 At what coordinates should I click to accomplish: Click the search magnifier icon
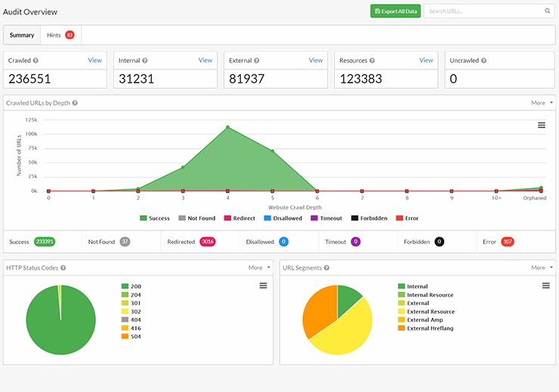(x=547, y=11)
